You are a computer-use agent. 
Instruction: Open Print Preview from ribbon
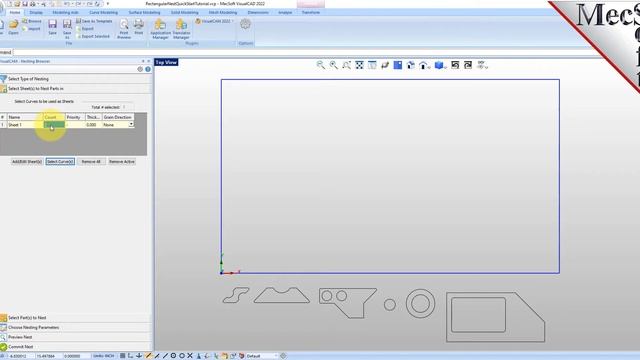124,29
